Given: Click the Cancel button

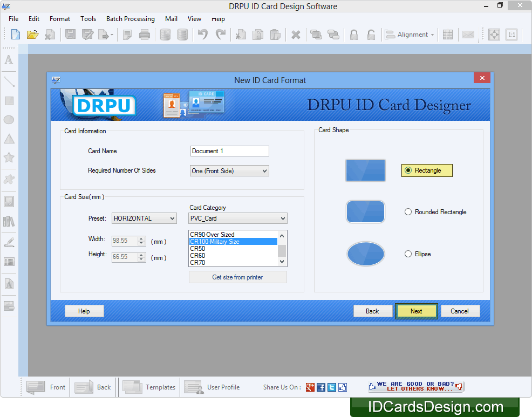Looking at the screenshot, I should pos(460,311).
